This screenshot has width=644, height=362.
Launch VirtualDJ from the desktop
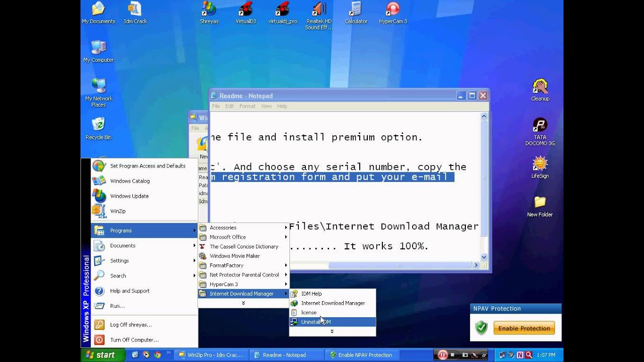coord(246,13)
